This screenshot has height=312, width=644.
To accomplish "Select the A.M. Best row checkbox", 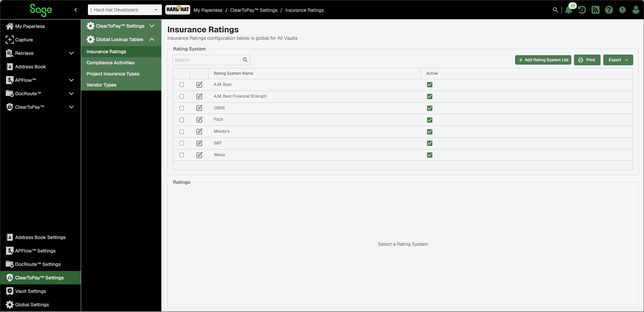I will [x=182, y=85].
